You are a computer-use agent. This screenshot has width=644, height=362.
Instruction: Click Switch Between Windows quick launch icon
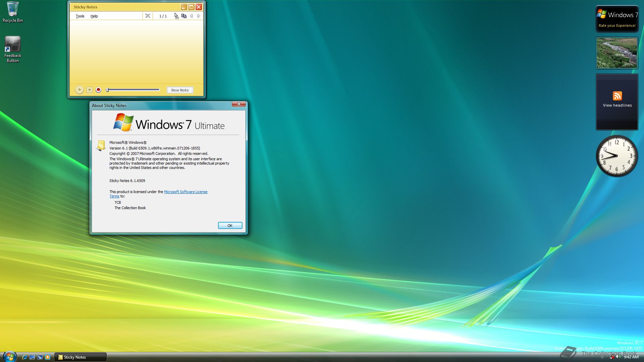(x=40, y=357)
